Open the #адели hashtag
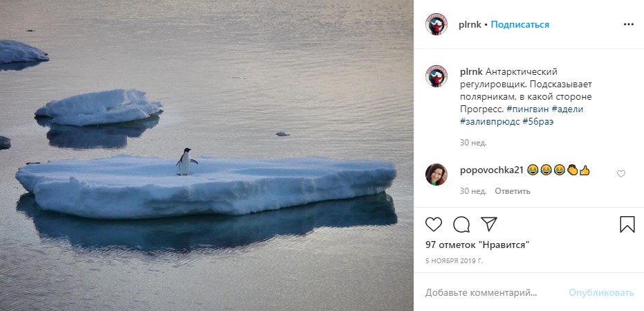Screen dimensions: 644x311 pyautogui.click(x=569, y=109)
